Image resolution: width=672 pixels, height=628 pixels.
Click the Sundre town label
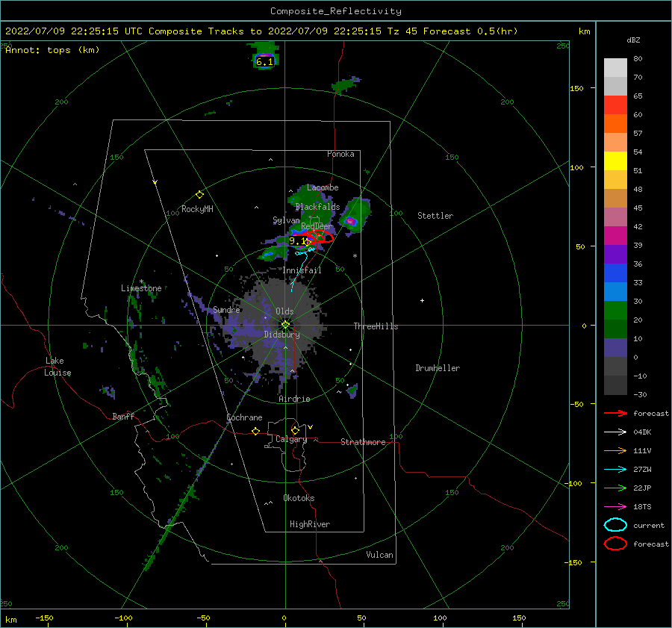tap(227, 309)
